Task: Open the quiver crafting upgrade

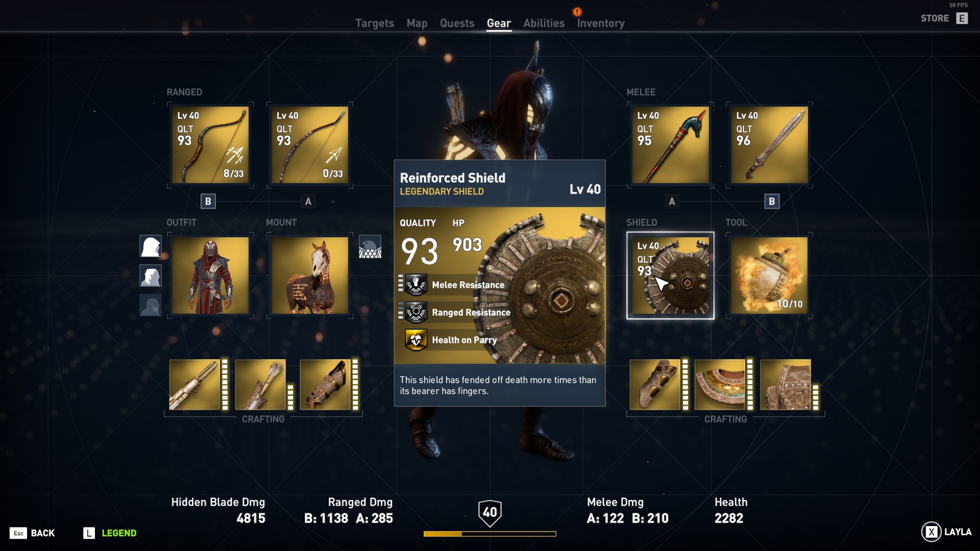Action: click(260, 385)
